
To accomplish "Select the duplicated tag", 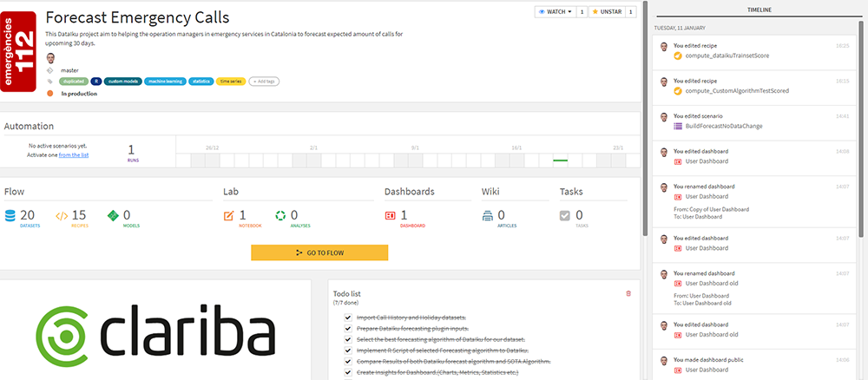I will (x=74, y=82).
